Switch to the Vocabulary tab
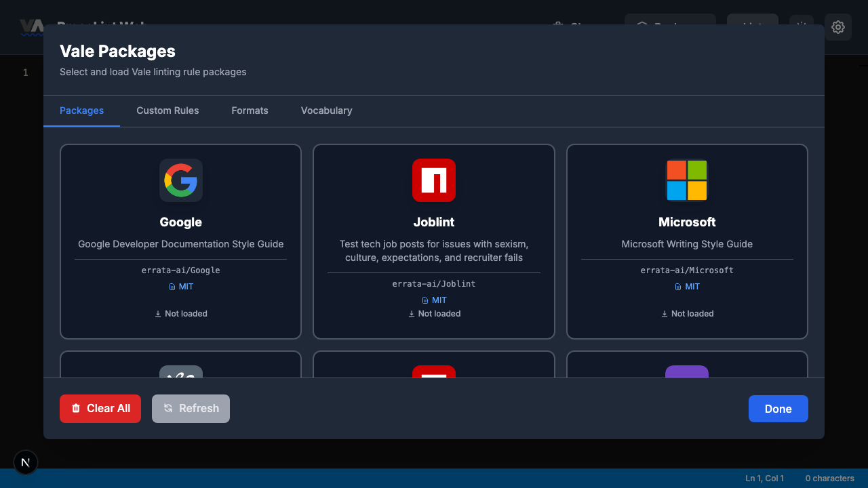 pyautogui.click(x=326, y=110)
